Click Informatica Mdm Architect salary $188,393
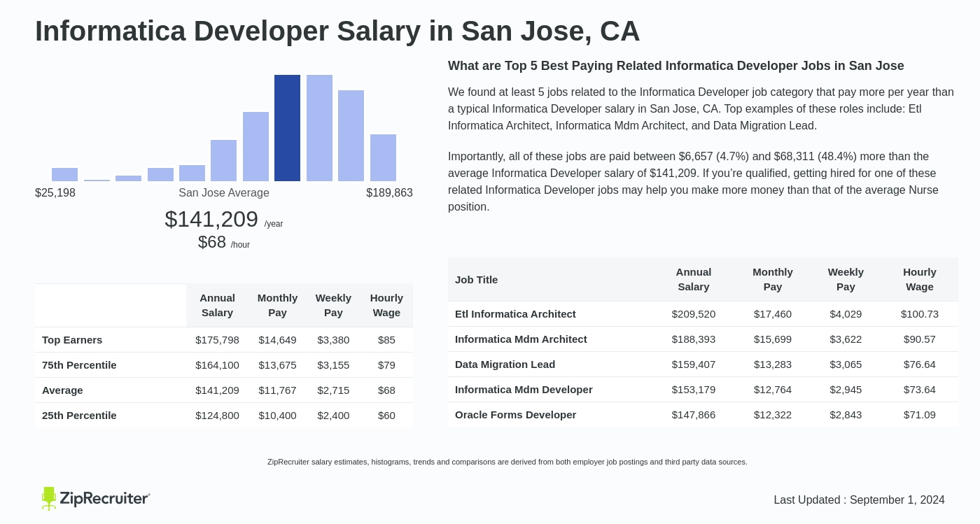980x524 pixels. coord(694,339)
